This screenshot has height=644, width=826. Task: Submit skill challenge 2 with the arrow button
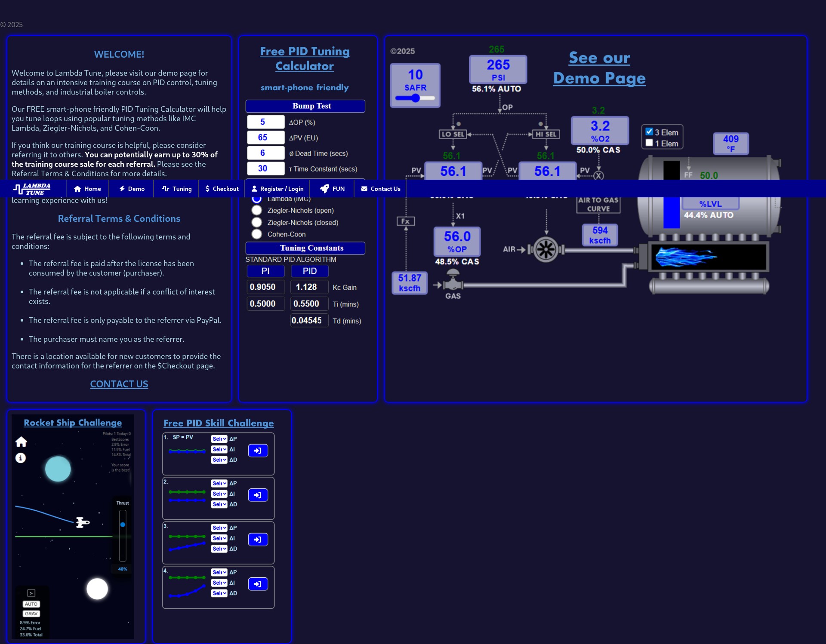(x=258, y=495)
